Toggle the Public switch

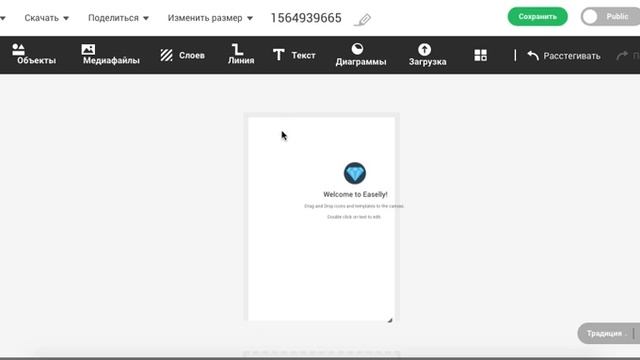[610, 17]
